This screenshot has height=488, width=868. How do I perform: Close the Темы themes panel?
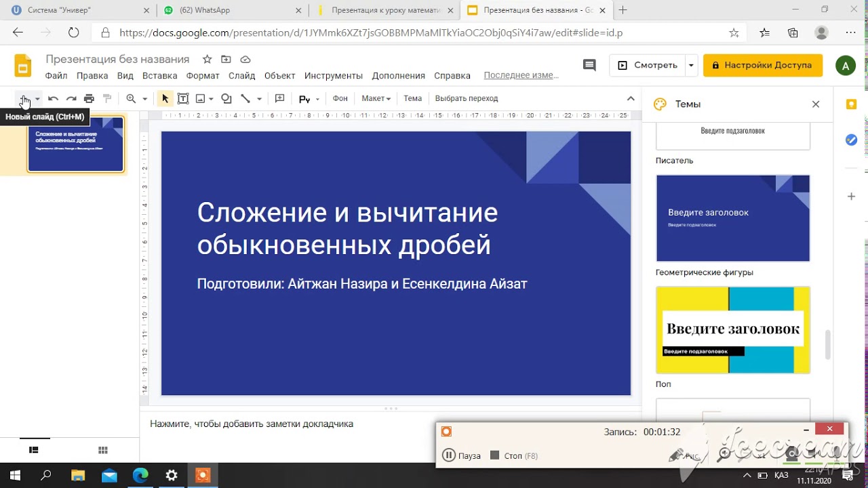[x=816, y=104]
